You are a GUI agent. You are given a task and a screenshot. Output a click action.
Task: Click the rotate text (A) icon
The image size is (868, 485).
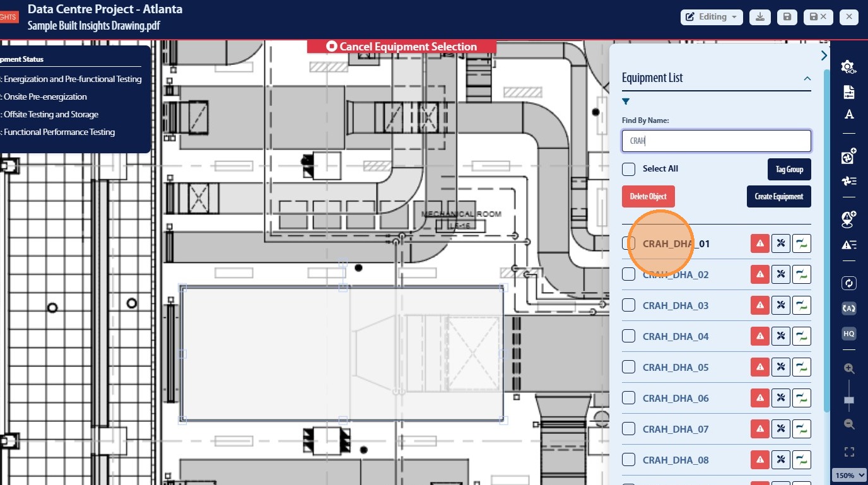pos(849,308)
